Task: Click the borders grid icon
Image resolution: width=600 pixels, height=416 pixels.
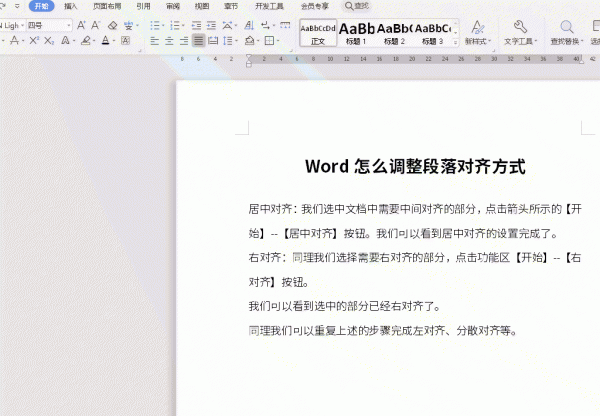Action: pos(269,40)
